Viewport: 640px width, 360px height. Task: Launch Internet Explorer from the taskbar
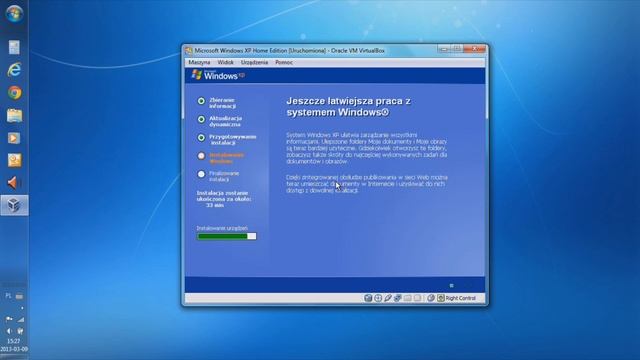pos(14,70)
